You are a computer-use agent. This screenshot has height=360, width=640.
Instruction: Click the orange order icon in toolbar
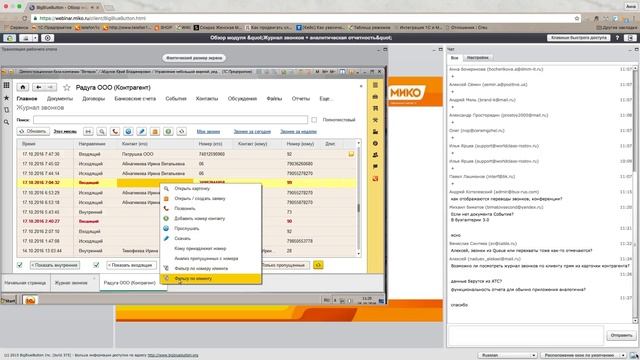[155, 131]
